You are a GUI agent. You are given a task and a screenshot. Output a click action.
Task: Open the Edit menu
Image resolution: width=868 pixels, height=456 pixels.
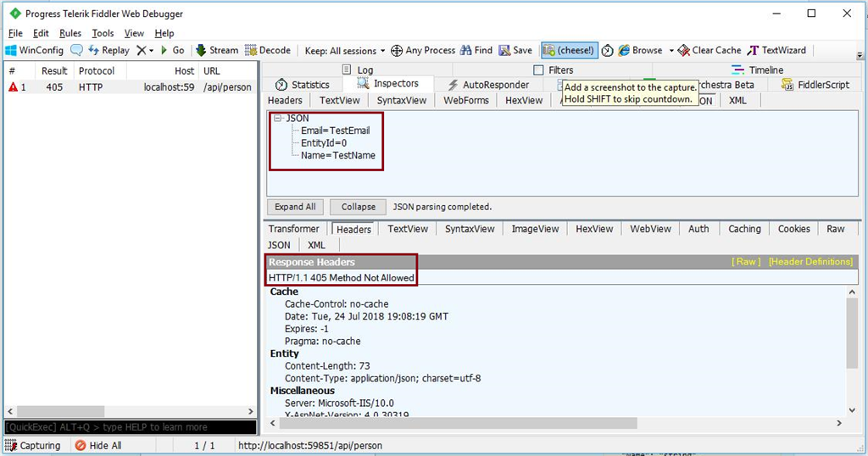(x=41, y=33)
